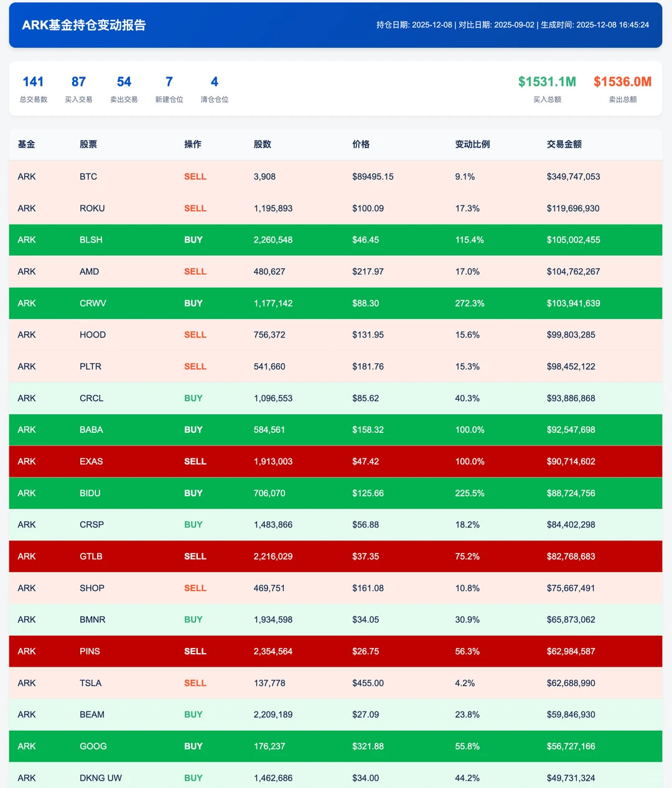The width and height of the screenshot is (672, 788).
Task: Open the 新建仓位 stat showing 7
Action: click(x=169, y=88)
